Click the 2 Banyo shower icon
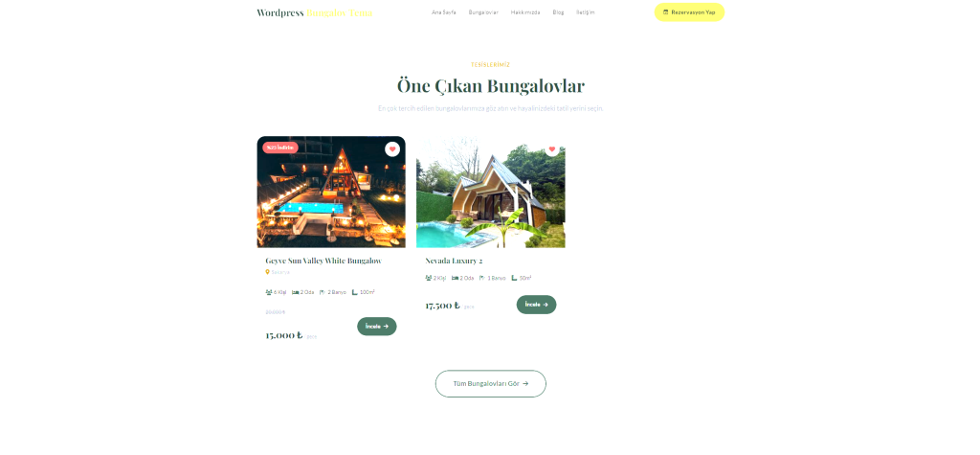 coord(323,292)
